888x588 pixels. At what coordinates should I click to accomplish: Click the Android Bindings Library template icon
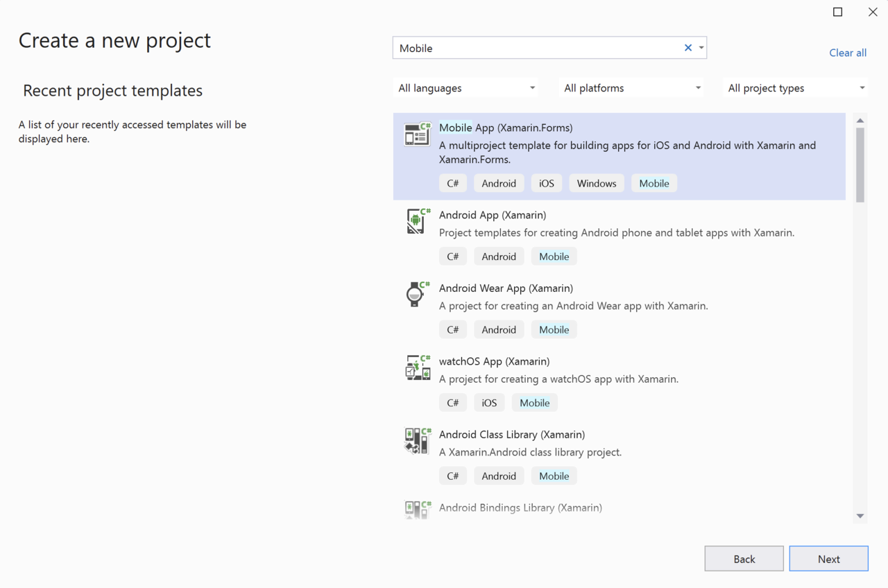[x=418, y=509]
